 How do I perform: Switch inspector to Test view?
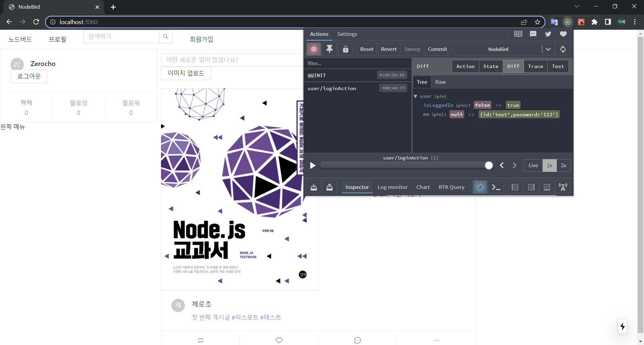click(x=558, y=66)
